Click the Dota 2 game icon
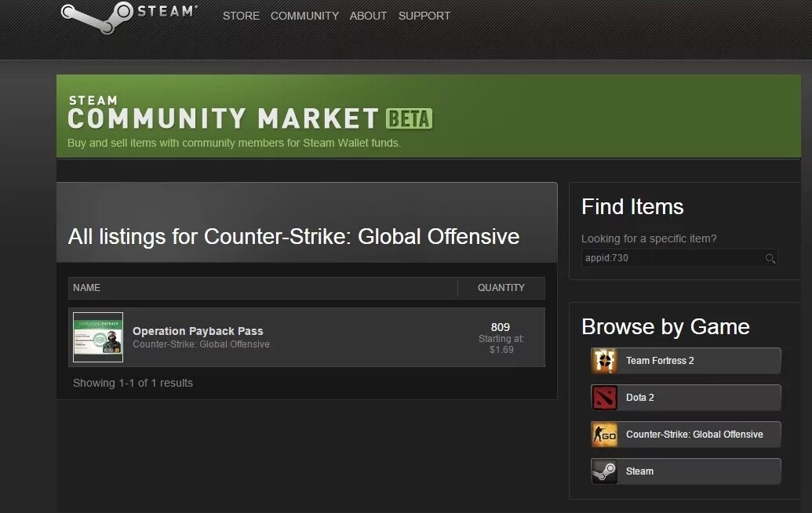The width and height of the screenshot is (812, 513). (604, 398)
